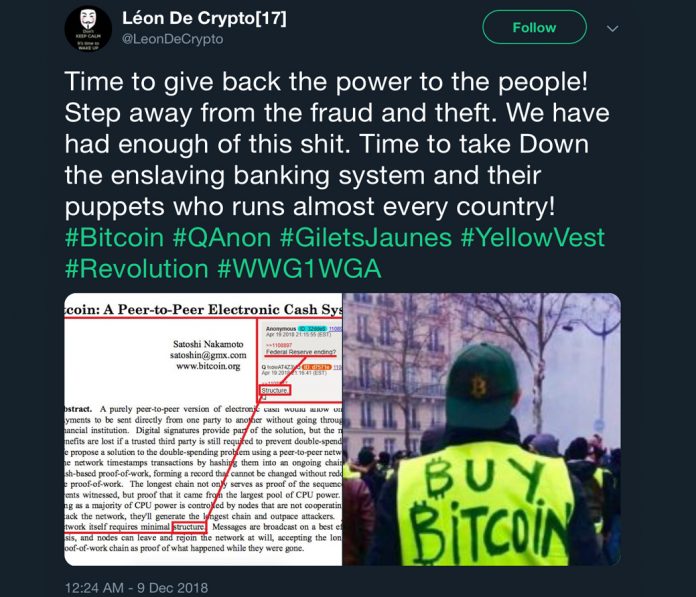Select the #YellowVest hashtag
The width and height of the screenshot is (696, 597).
coord(533,237)
